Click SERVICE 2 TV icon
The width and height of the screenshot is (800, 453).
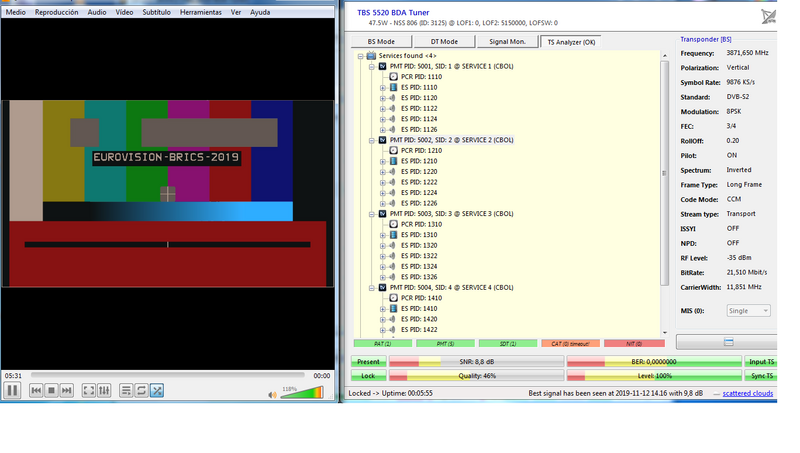382,140
